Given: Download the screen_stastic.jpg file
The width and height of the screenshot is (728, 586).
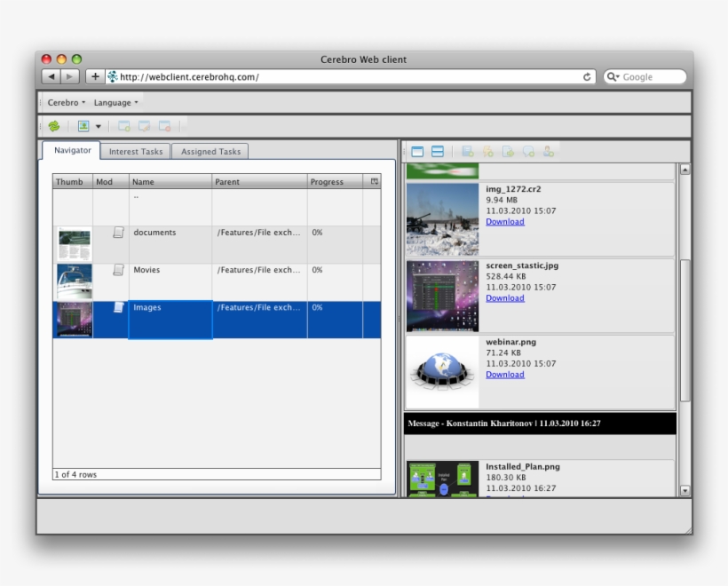Looking at the screenshot, I should tap(504, 298).
